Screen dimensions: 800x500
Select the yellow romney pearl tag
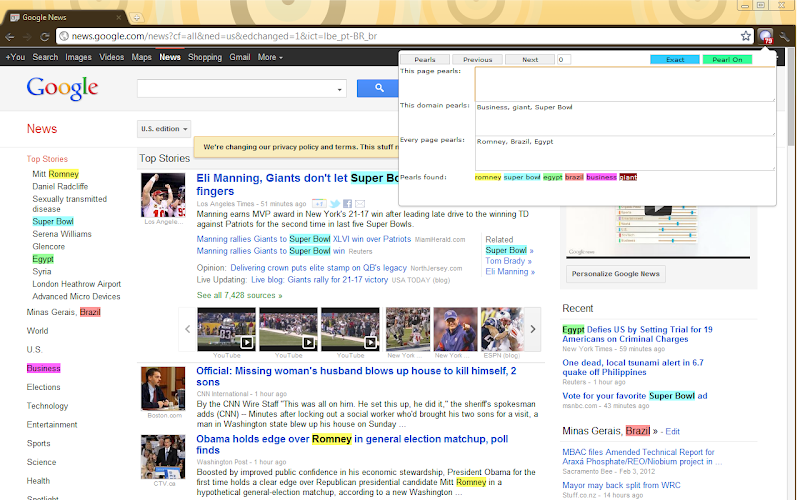tap(488, 177)
